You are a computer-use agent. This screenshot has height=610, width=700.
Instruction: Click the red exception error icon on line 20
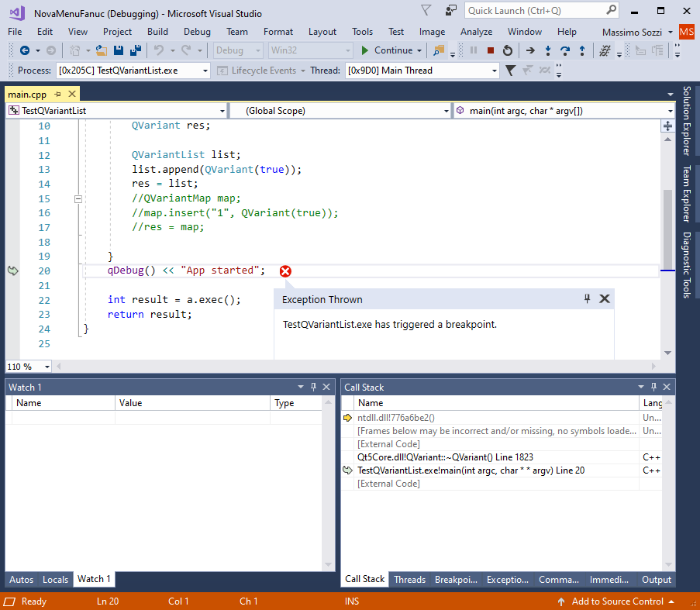point(285,271)
